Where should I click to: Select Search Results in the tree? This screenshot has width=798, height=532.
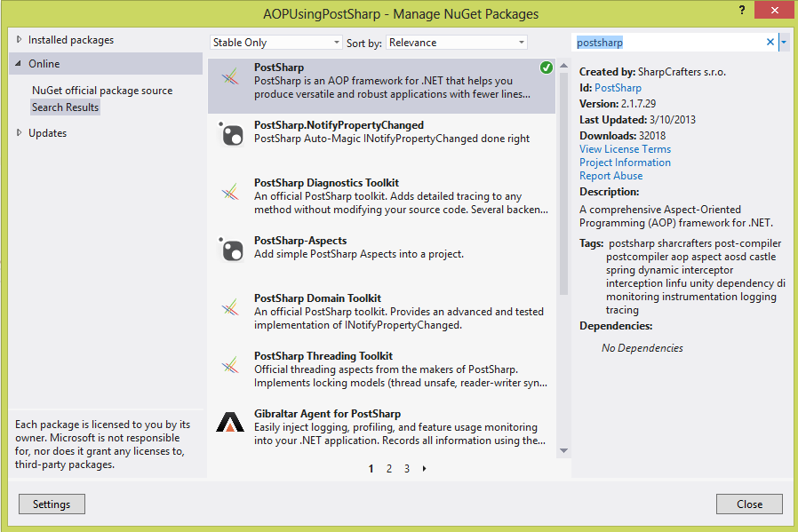(x=65, y=107)
